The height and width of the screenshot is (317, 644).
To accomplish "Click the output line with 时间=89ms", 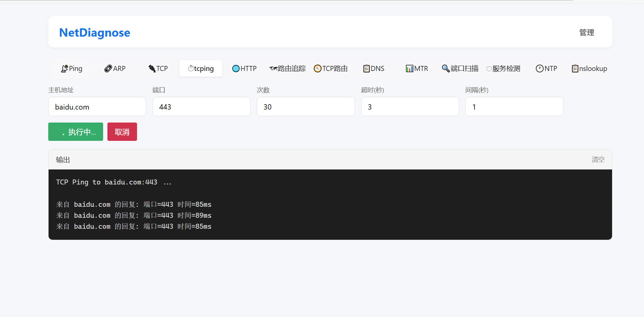I will point(134,215).
